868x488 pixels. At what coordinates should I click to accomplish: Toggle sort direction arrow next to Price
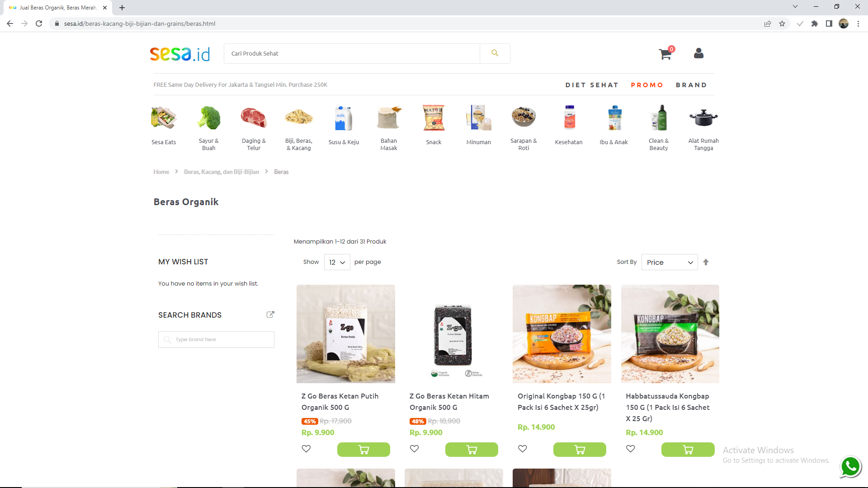click(x=706, y=262)
